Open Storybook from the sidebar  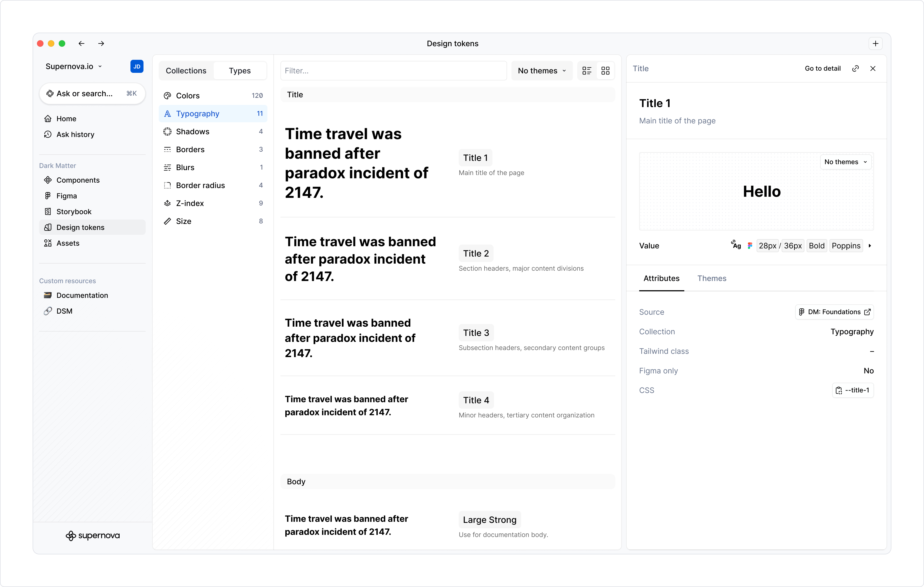tap(74, 211)
